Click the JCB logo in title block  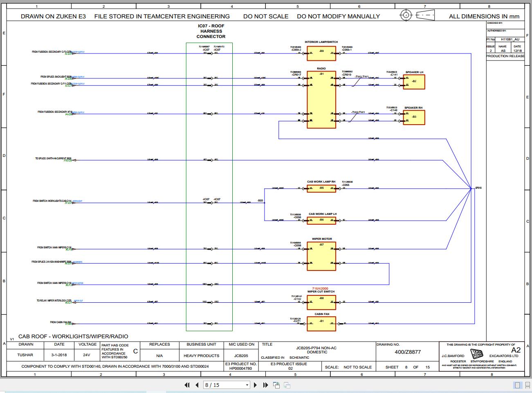coord(477,354)
